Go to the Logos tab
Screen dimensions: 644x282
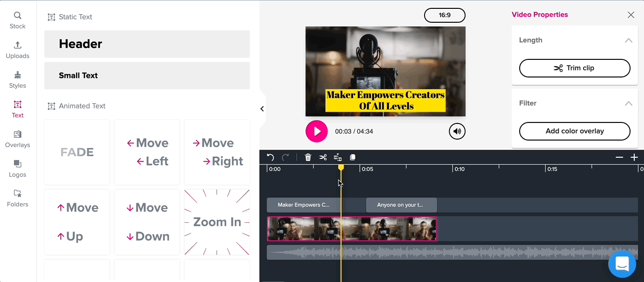coord(18,169)
